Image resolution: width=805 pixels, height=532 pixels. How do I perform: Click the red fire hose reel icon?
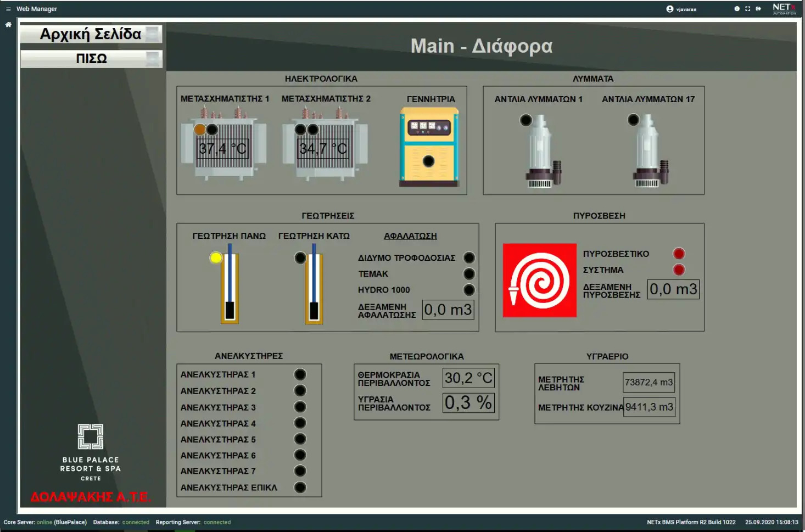540,281
